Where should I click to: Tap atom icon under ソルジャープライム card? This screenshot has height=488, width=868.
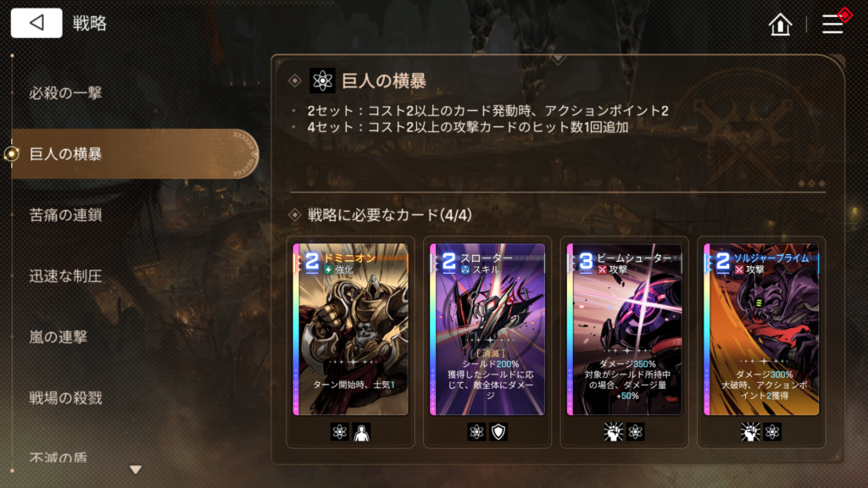coord(772,432)
